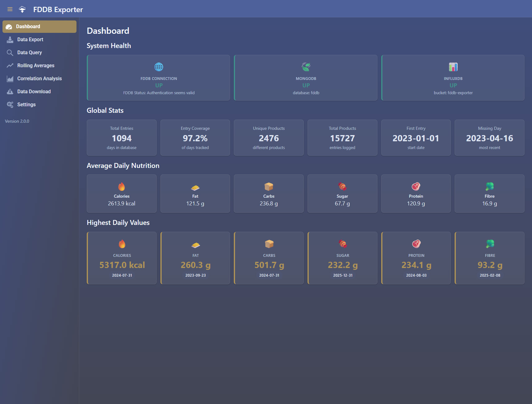The height and width of the screenshot is (404, 532).
Task: Open the Dashboard sidebar item
Action: click(x=39, y=27)
